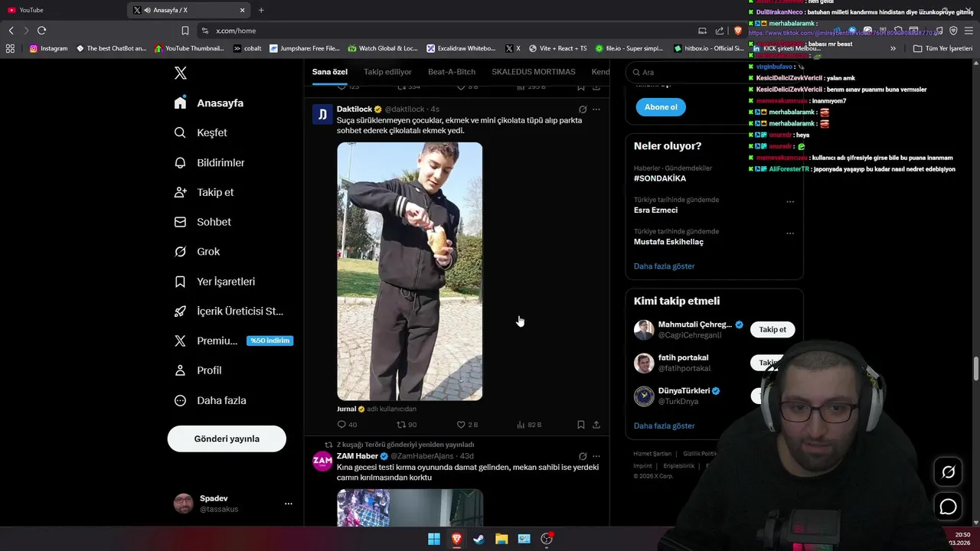Open more options on Daktilock post

(x=596, y=109)
